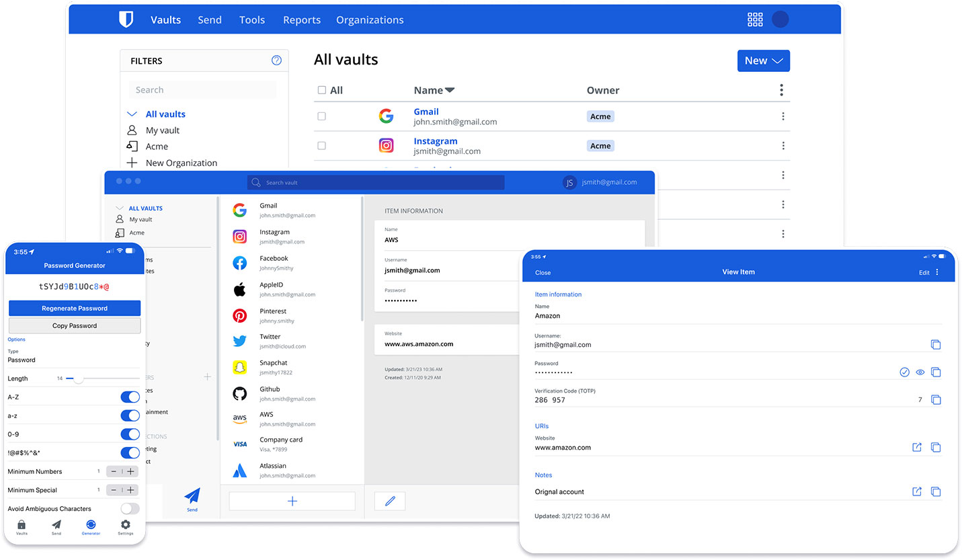Check the Gmail row checkbox in web vault
This screenshot has width=962, height=560.
(321, 116)
